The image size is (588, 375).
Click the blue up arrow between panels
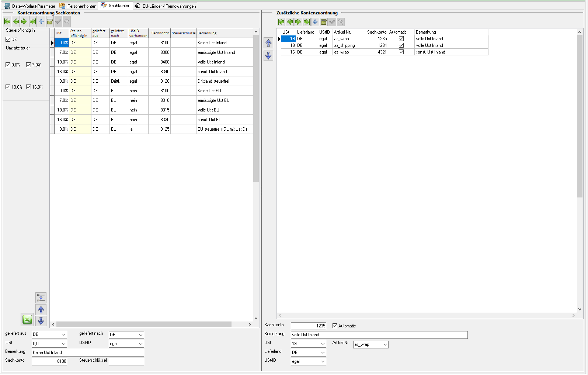[x=268, y=43]
